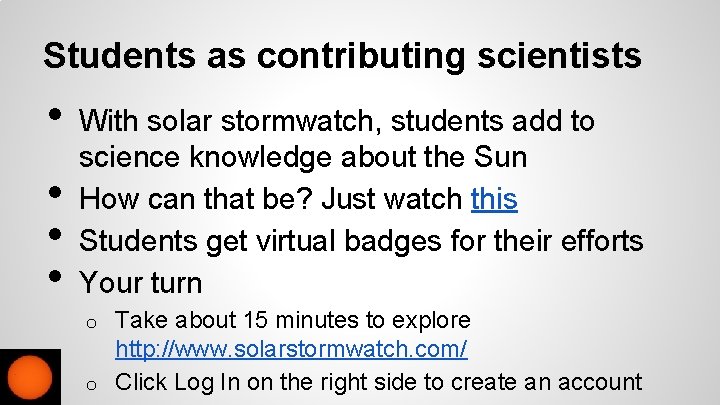
Task: Select the slide title "Students as contributing scientists"
Action: point(342,56)
